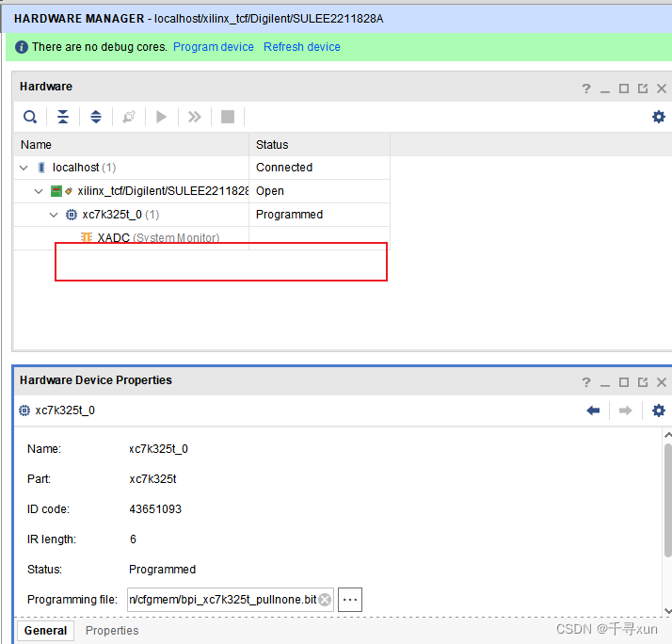672x644 pixels.
Task: Select the xilinx_tcf/Digilent target row
Action: click(201, 191)
